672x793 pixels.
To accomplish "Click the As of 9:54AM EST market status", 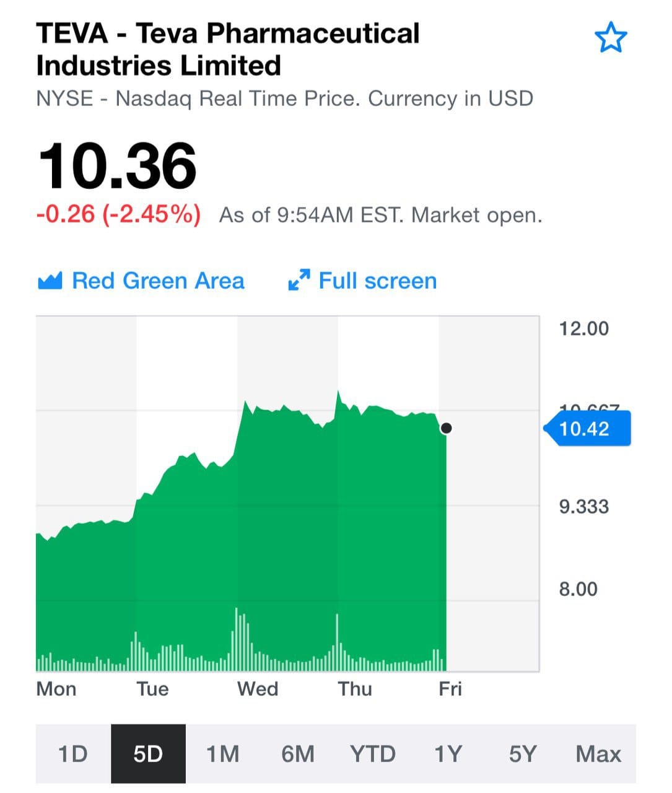I will 381,215.
